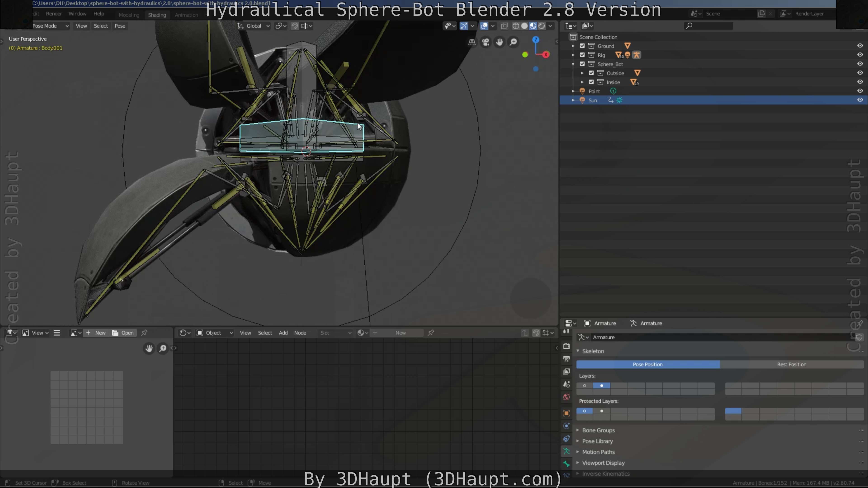Open Object properties tab icon
This screenshot has height=488, width=868.
click(566, 413)
